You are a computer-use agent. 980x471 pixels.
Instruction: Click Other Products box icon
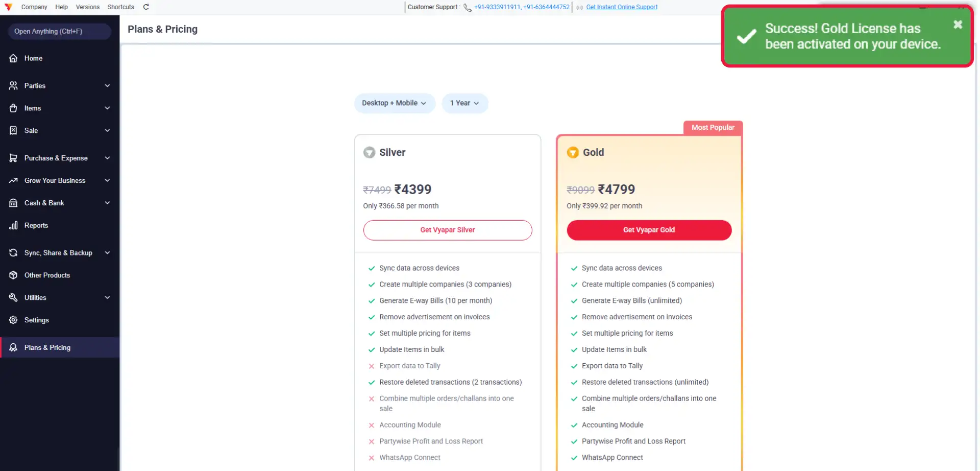(x=13, y=275)
